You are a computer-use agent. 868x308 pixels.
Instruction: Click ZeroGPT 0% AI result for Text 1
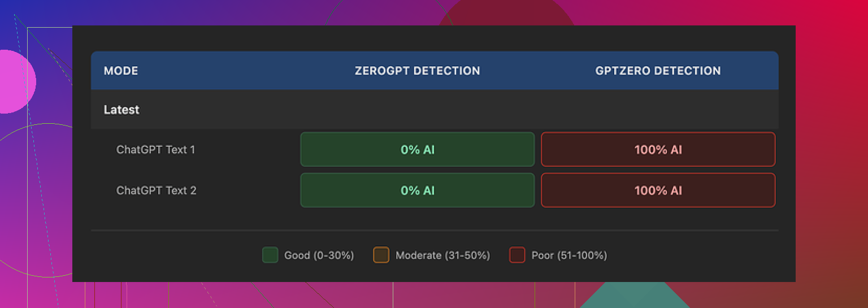417,150
